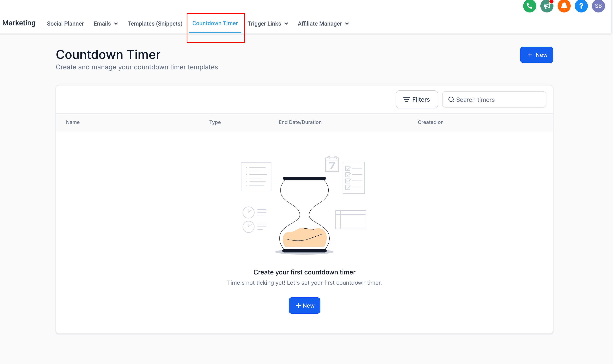Switch to the Social Planner tab
Image resolution: width=613 pixels, height=364 pixels.
tap(65, 24)
